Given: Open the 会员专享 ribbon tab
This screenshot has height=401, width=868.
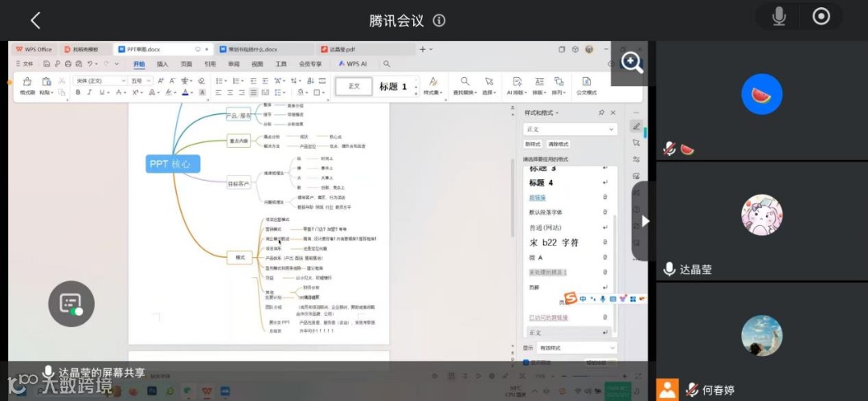Looking at the screenshot, I should pyautogui.click(x=310, y=63).
